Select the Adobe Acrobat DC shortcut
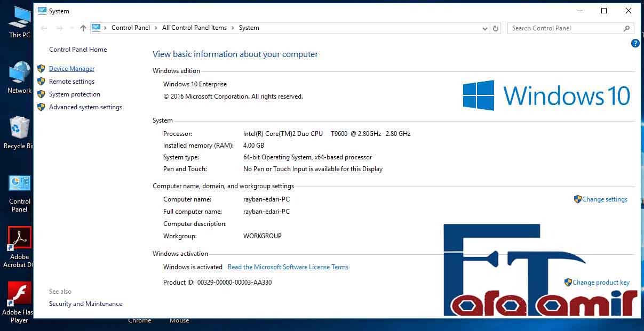Viewport: 644px width, 331px height. pos(19,247)
